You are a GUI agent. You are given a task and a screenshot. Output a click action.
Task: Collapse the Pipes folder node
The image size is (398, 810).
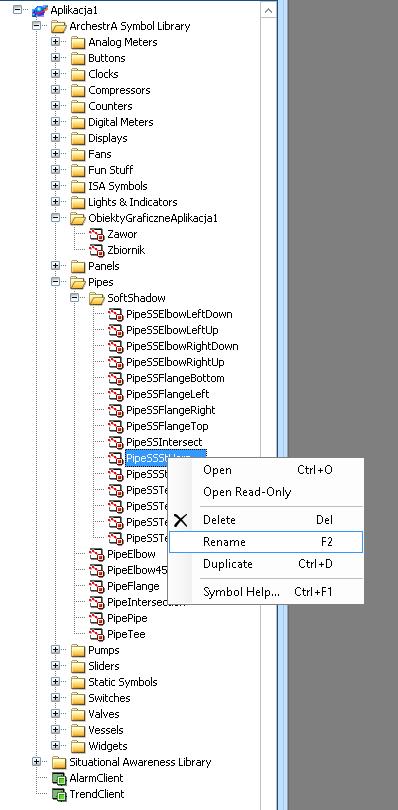[x=55, y=282]
